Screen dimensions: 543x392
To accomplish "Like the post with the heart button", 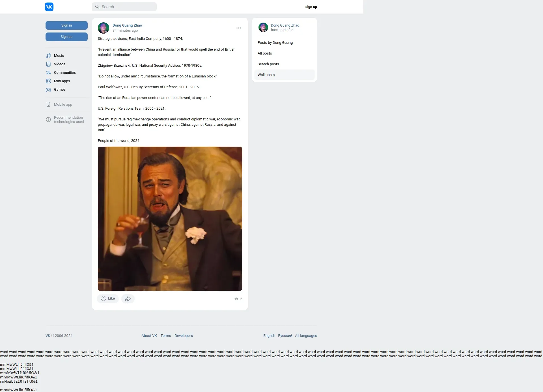I will tap(108, 299).
